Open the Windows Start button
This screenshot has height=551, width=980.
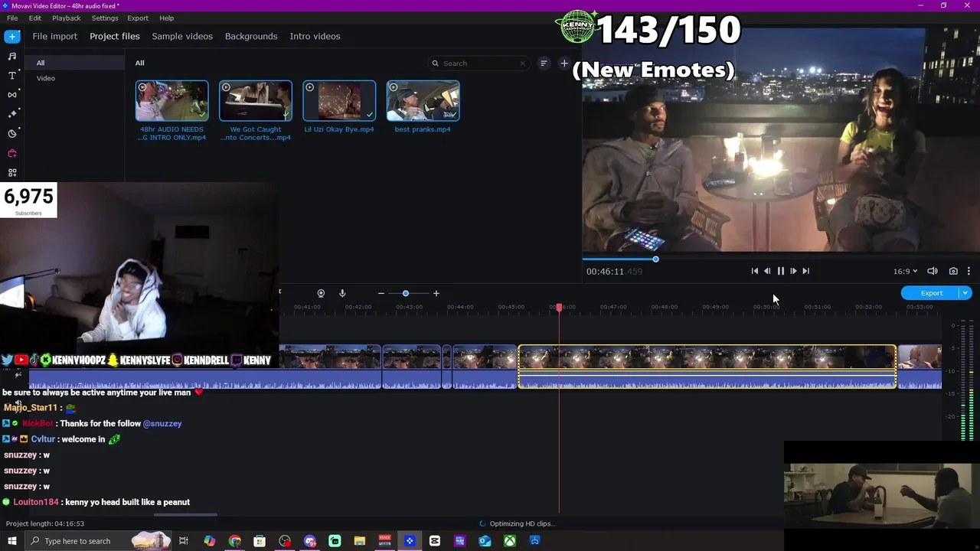pos(11,541)
